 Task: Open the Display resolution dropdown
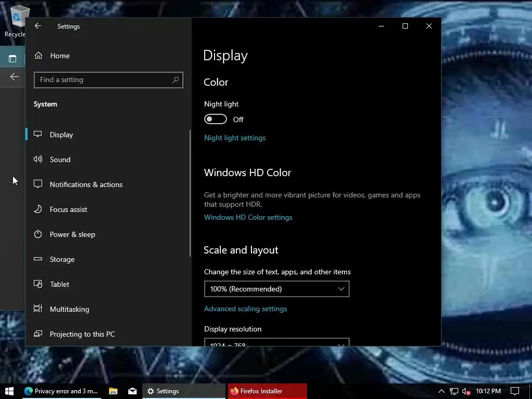coord(276,342)
